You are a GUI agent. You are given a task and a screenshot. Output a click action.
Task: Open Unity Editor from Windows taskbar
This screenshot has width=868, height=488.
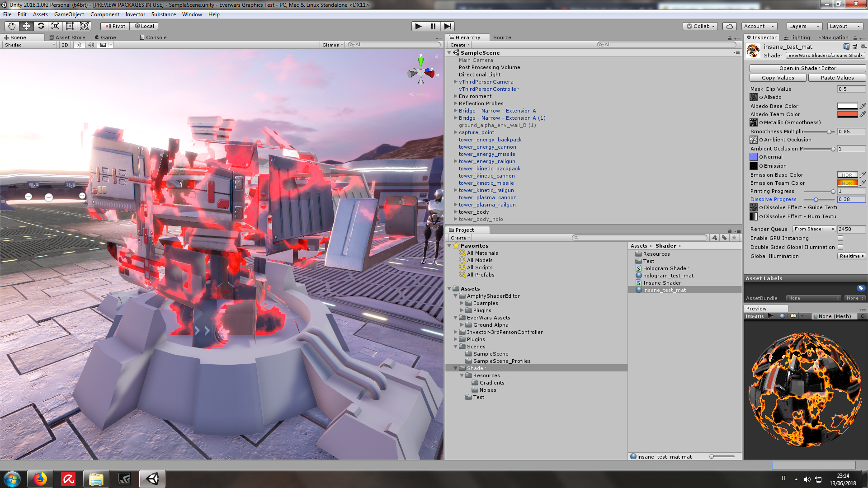tap(152, 479)
